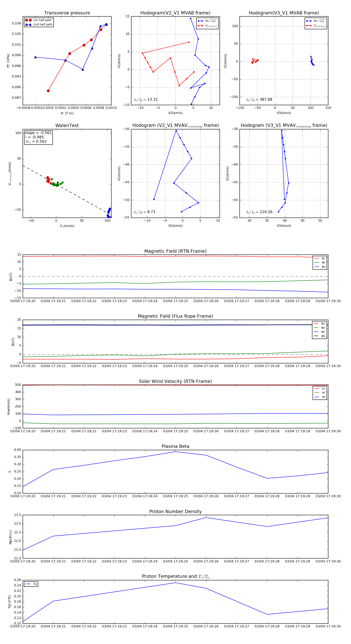Select the By' legend entry

pos(320,328)
